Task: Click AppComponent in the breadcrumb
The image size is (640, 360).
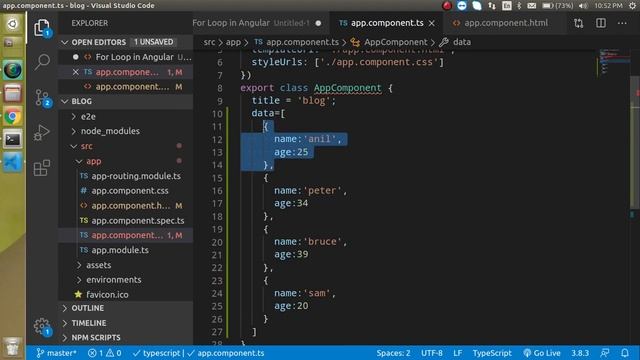Action: [396, 42]
